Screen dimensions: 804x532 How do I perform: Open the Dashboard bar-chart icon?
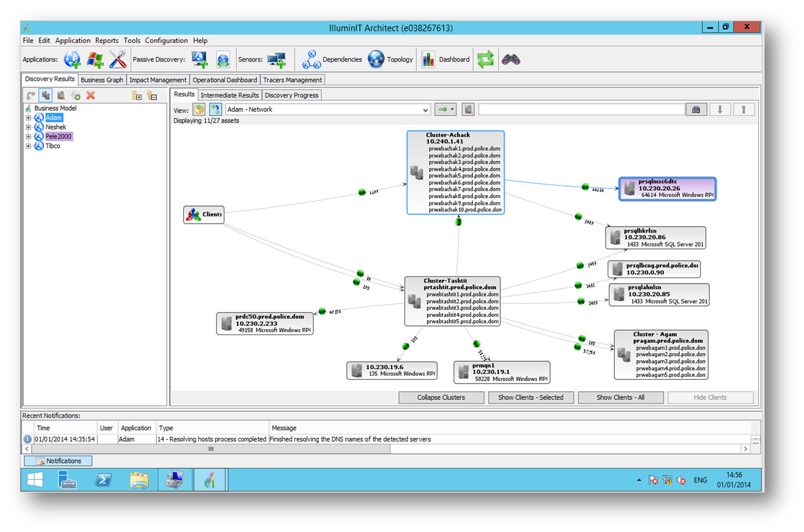(428, 59)
